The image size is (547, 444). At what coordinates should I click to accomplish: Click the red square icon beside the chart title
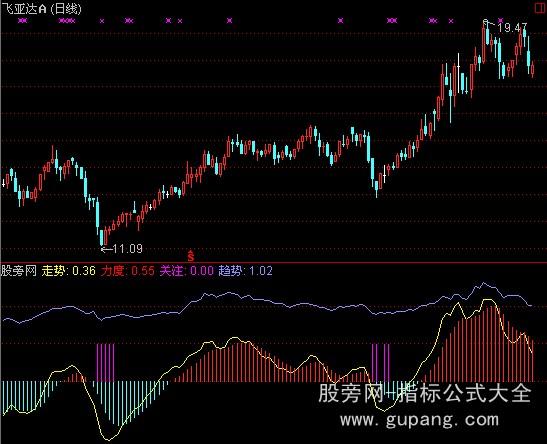(540, 8)
